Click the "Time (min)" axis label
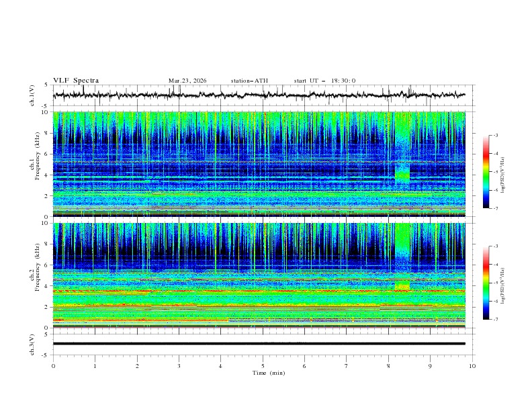 269,373
